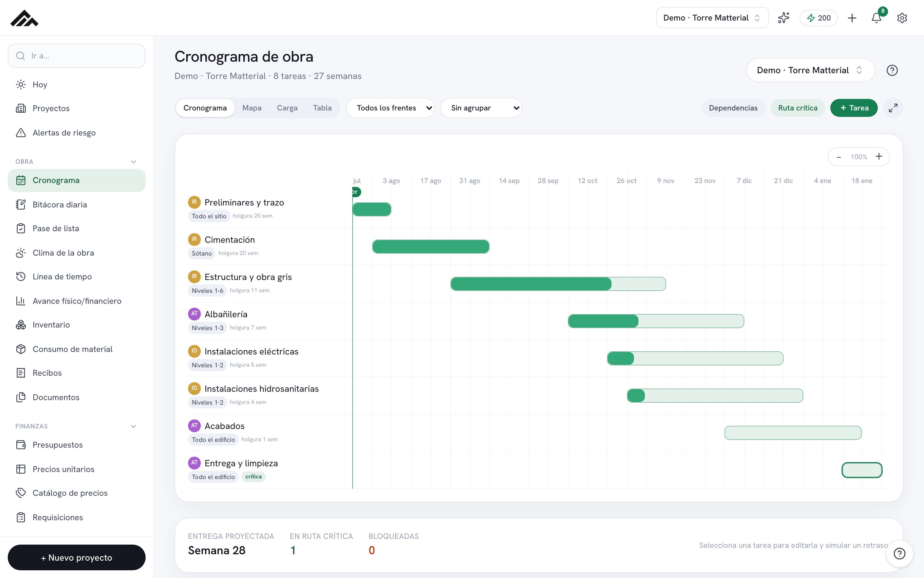Select Cimentación Gantt bar

click(431, 247)
